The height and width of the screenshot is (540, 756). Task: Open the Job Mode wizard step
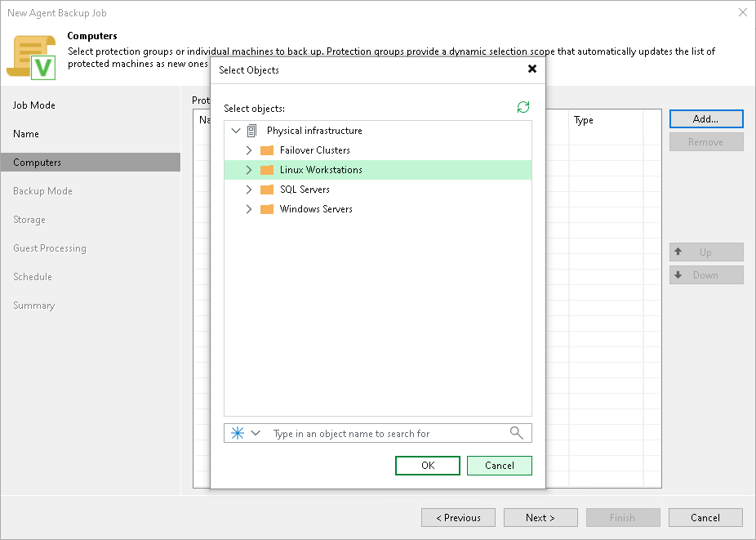coord(33,105)
